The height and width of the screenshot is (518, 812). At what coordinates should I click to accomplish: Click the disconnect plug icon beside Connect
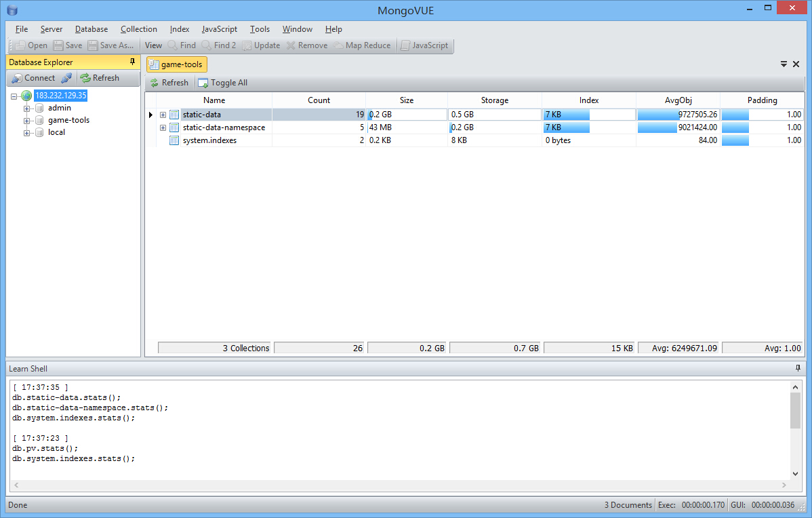pyautogui.click(x=66, y=78)
